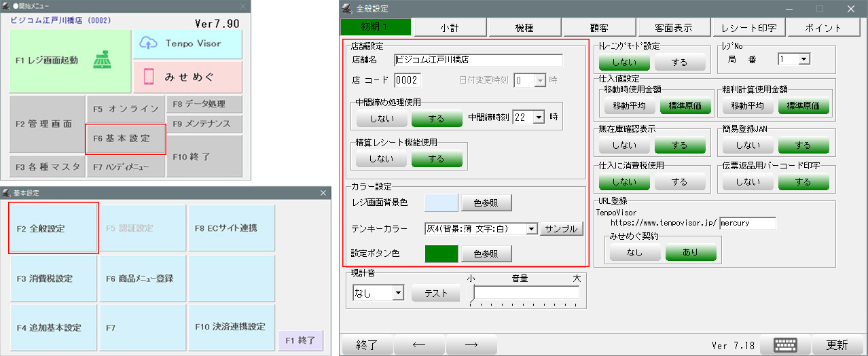
Task: Switch to the 小計 tab
Action: tap(448, 27)
